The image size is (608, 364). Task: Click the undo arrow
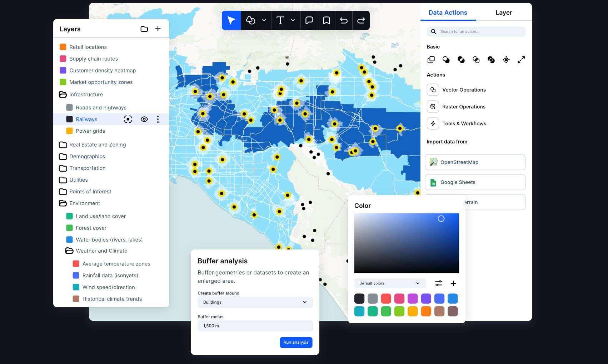click(x=344, y=20)
